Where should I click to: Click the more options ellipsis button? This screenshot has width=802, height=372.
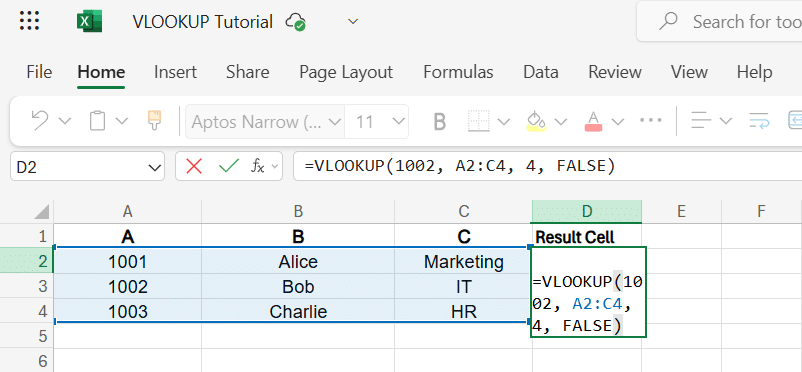point(651,120)
